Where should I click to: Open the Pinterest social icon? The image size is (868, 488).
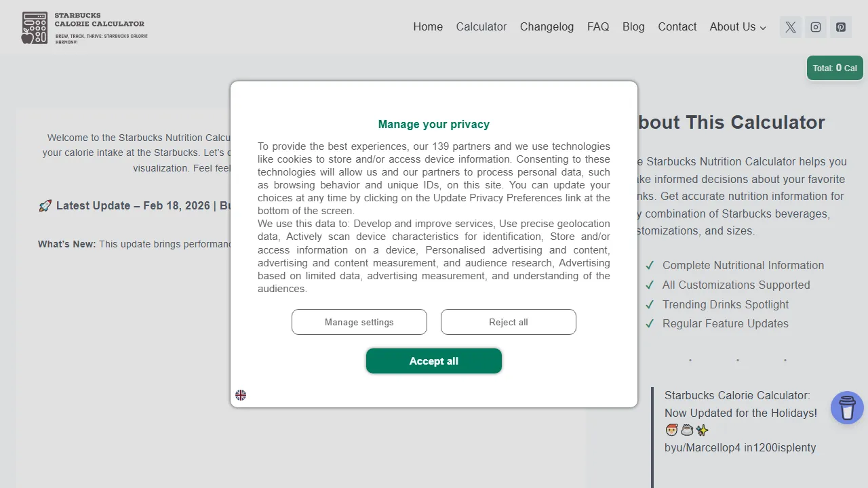pyautogui.click(x=841, y=27)
